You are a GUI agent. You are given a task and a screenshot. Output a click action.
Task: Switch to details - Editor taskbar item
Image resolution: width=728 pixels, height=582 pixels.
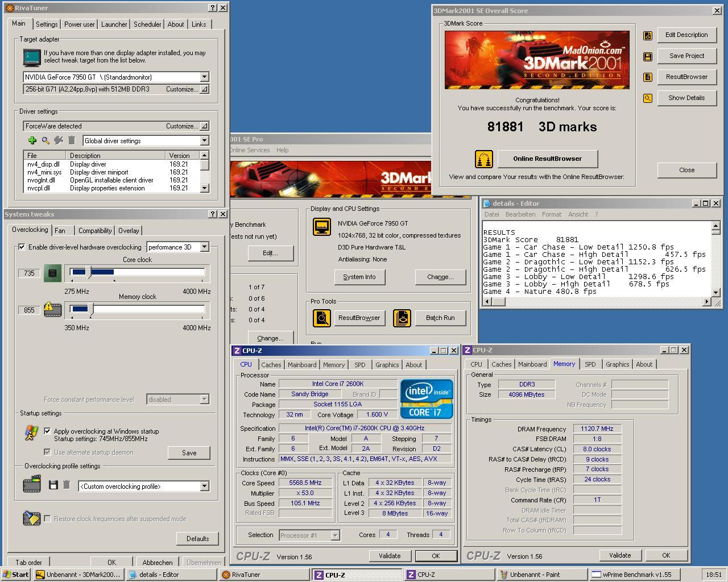[x=171, y=575]
